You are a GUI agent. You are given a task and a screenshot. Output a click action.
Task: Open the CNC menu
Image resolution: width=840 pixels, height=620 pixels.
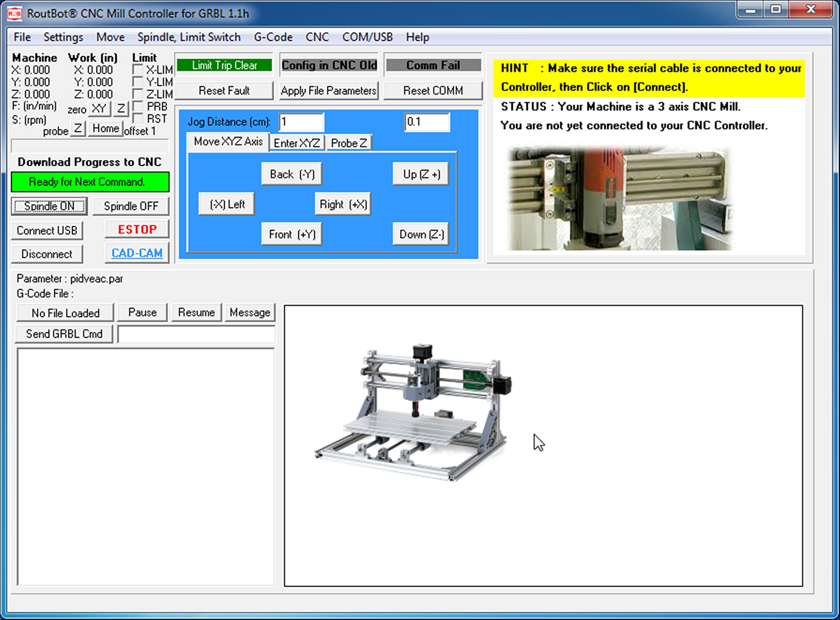[317, 37]
